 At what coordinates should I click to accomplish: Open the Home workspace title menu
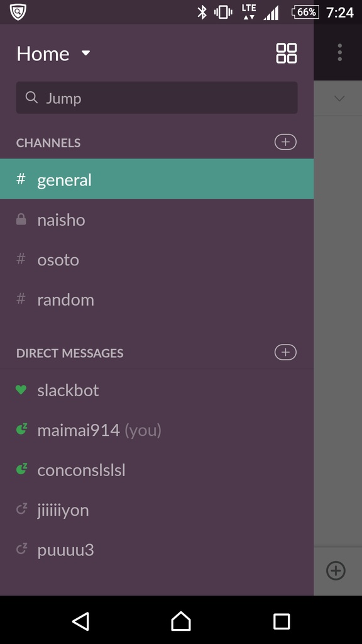(x=43, y=54)
